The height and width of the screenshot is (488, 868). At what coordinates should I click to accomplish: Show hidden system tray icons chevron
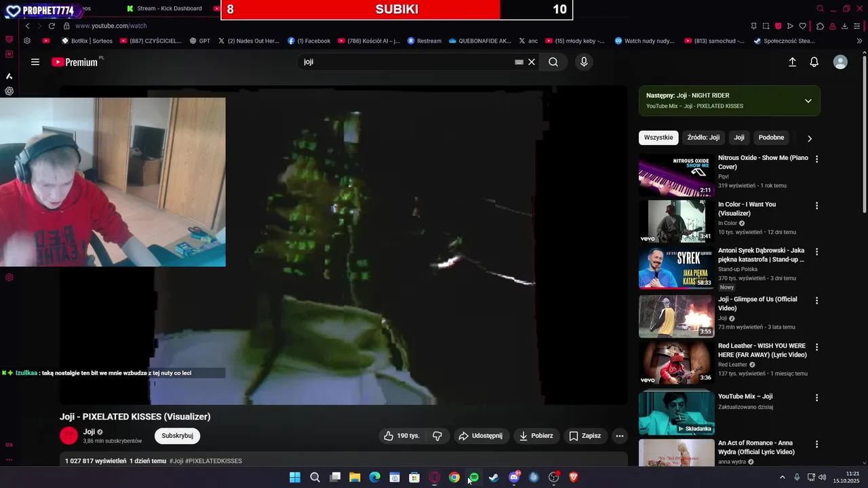tap(782, 477)
